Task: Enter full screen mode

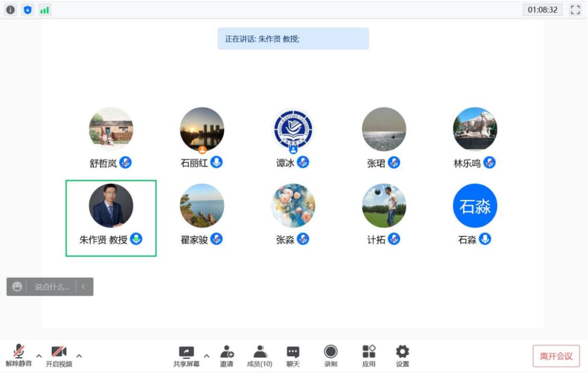Action: pos(575,10)
